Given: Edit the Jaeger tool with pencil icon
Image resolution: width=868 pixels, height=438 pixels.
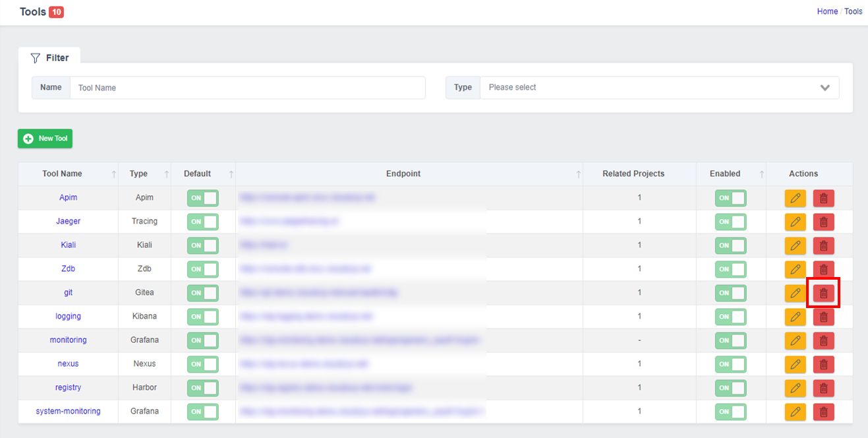Looking at the screenshot, I should coord(796,222).
